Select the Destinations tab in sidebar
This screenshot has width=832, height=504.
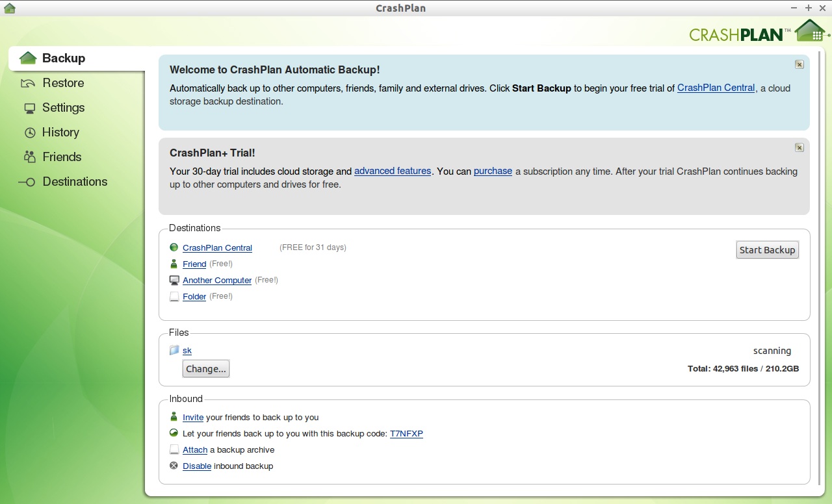coord(75,182)
